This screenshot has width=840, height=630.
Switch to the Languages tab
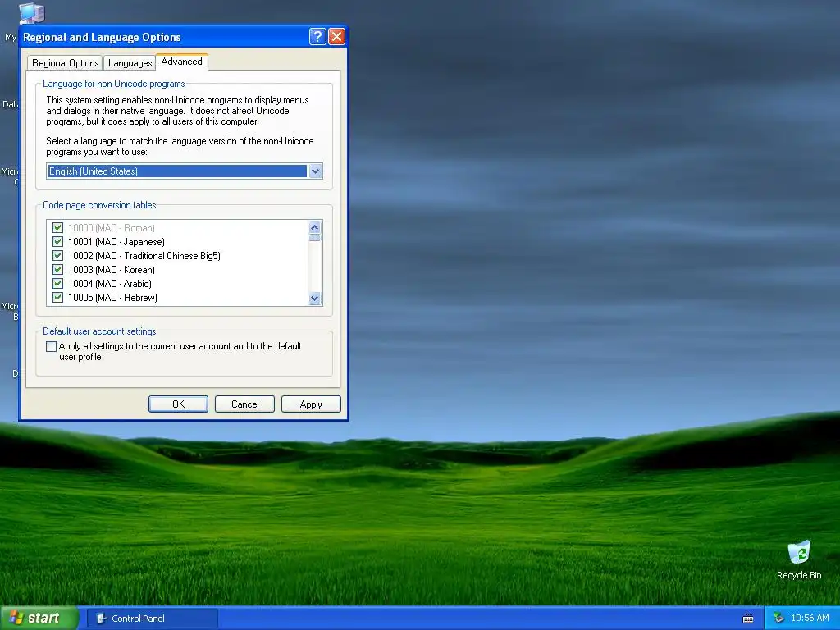point(130,62)
